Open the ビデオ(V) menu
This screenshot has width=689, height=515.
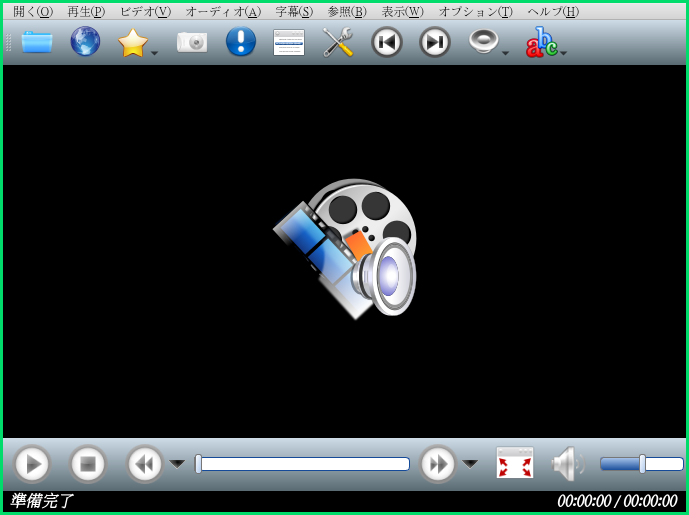coord(145,12)
